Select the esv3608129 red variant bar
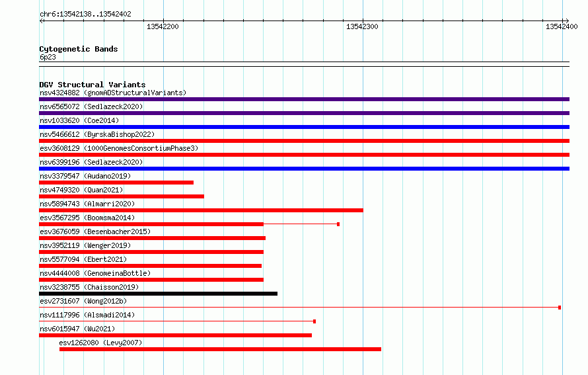 point(304,155)
